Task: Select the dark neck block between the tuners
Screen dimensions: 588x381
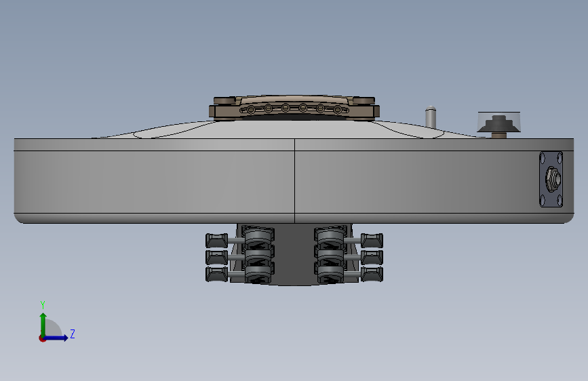Action: click(294, 255)
